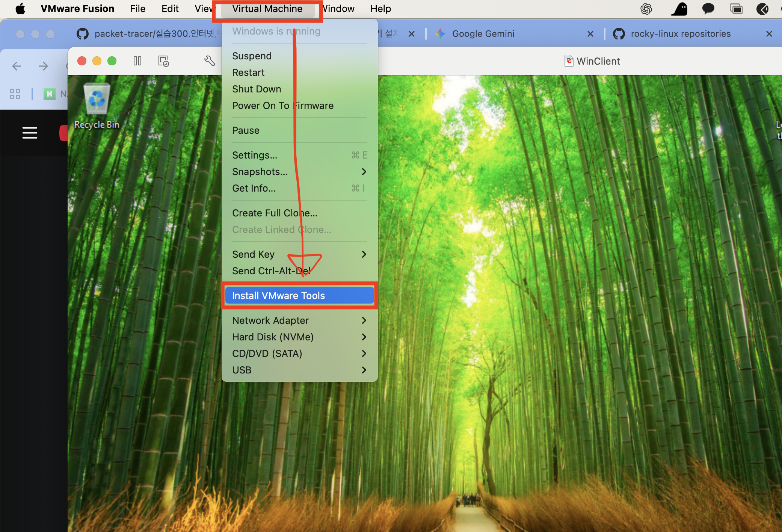
Task: Close the rocky-linux repositories tab
Action: [769, 34]
